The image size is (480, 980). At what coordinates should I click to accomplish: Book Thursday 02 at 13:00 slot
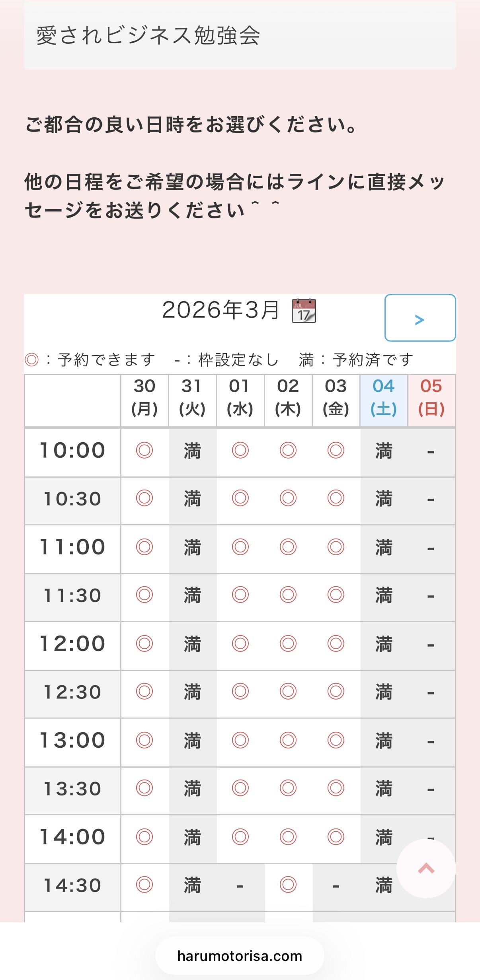pos(288,740)
